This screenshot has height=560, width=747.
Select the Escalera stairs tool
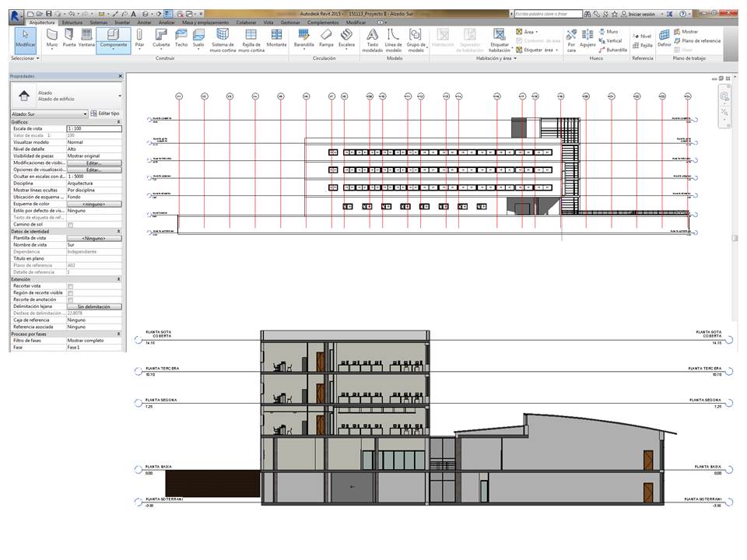[x=345, y=37]
